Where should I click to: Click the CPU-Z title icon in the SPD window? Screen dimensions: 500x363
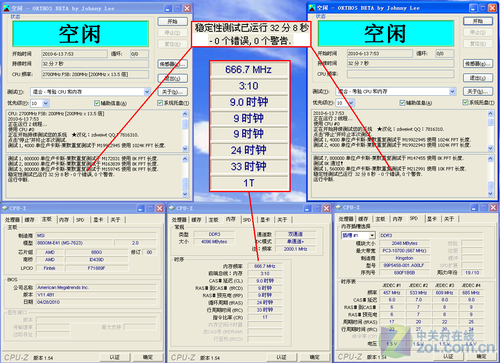pos(339,208)
